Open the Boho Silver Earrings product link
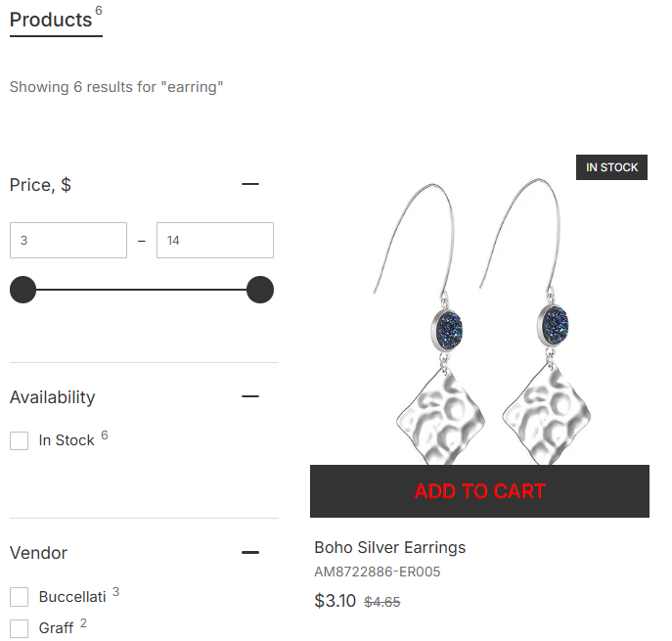The height and width of the screenshot is (641, 672). pyautogui.click(x=389, y=547)
